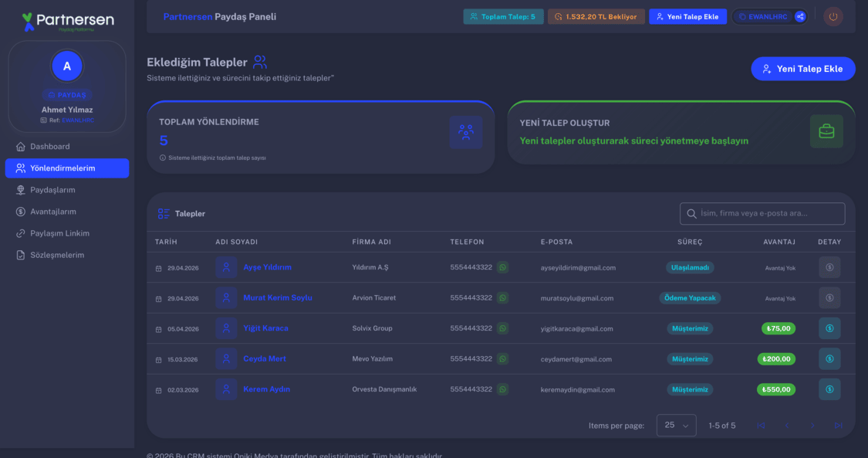
Task: Open the items per page dropdown
Action: pyautogui.click(x=676, y=426)
